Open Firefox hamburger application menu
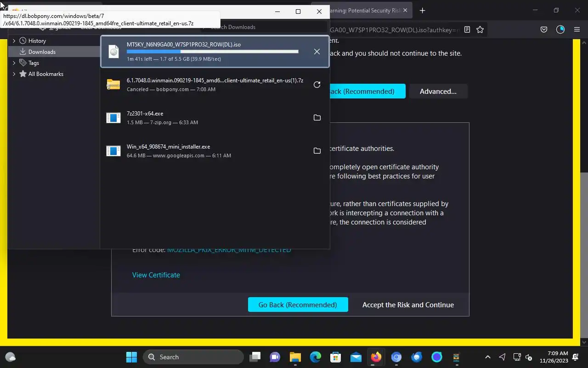 point(577,29)
